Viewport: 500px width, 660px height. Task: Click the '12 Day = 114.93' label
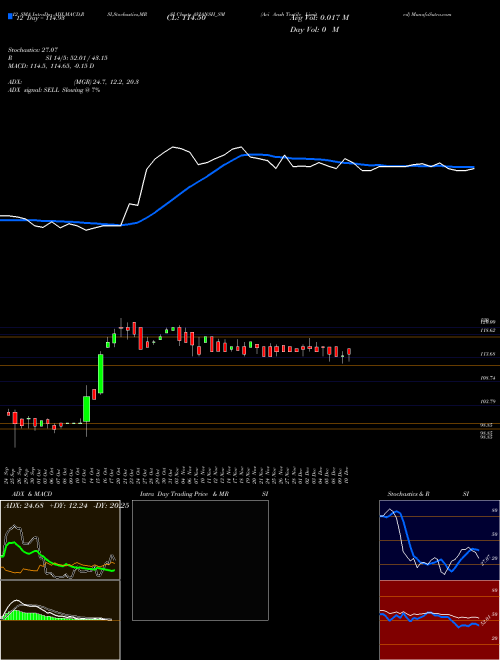pos(40,18)
